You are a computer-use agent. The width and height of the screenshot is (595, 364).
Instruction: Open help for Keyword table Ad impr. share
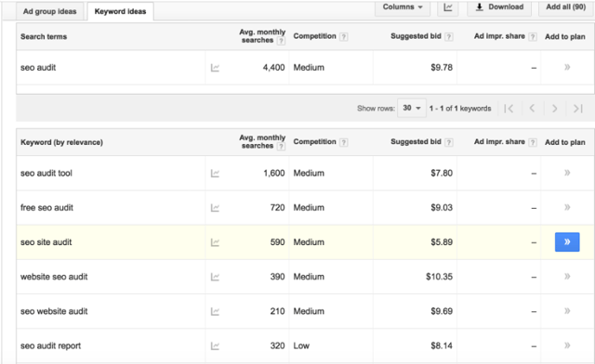click(533, 143)
